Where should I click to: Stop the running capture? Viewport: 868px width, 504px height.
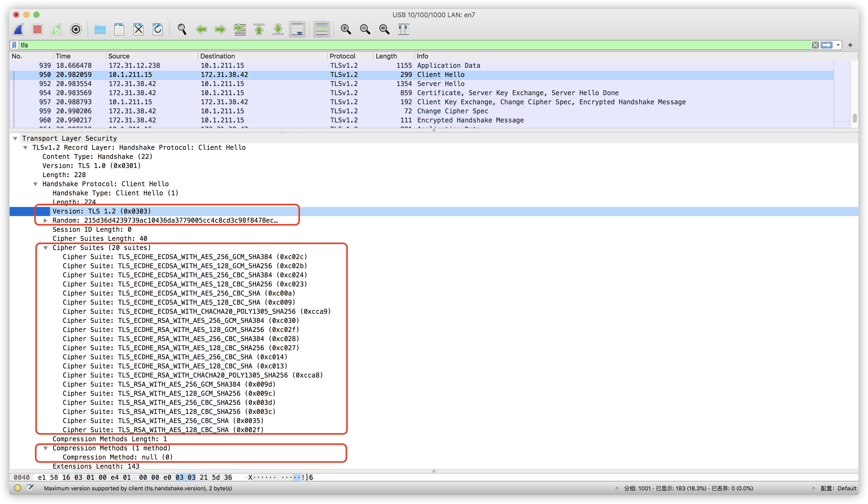point(37,29)
